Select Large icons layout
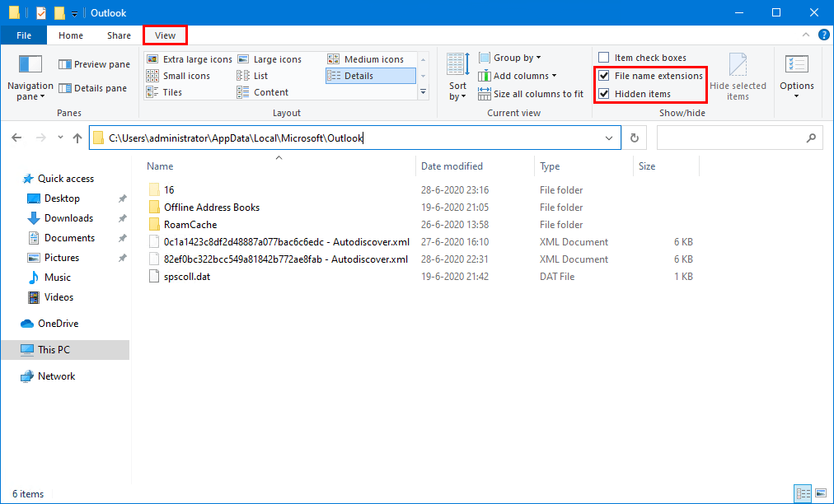The height and width of the screenshot is (504, 834). (x=269, y=59)
